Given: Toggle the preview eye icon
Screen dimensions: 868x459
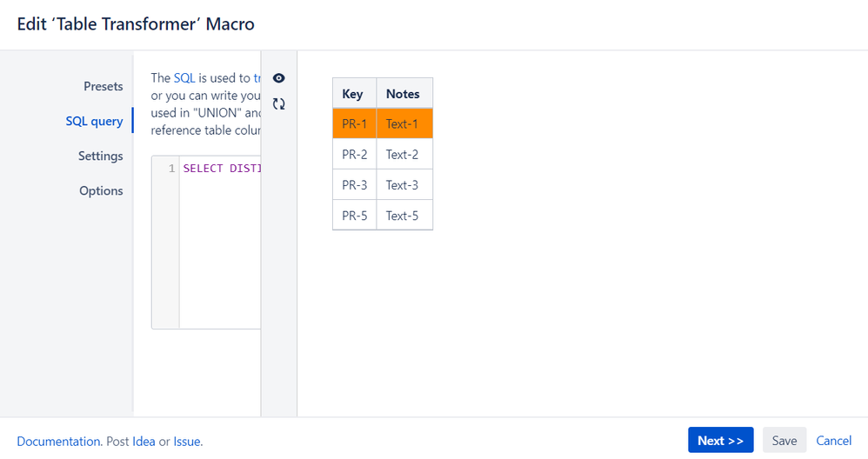Looking at the screenshot, I should point(279,78).
